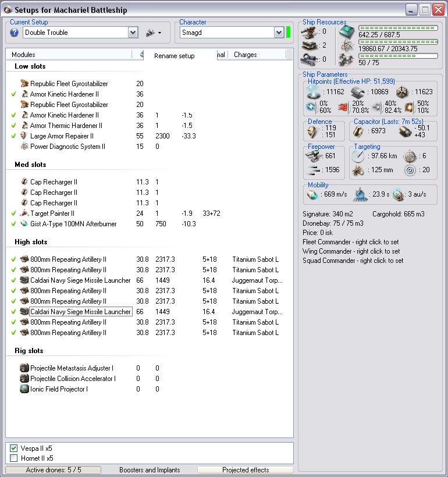
Task: Click Wing Commander - right click to set
Action: [x=351, y=251]
